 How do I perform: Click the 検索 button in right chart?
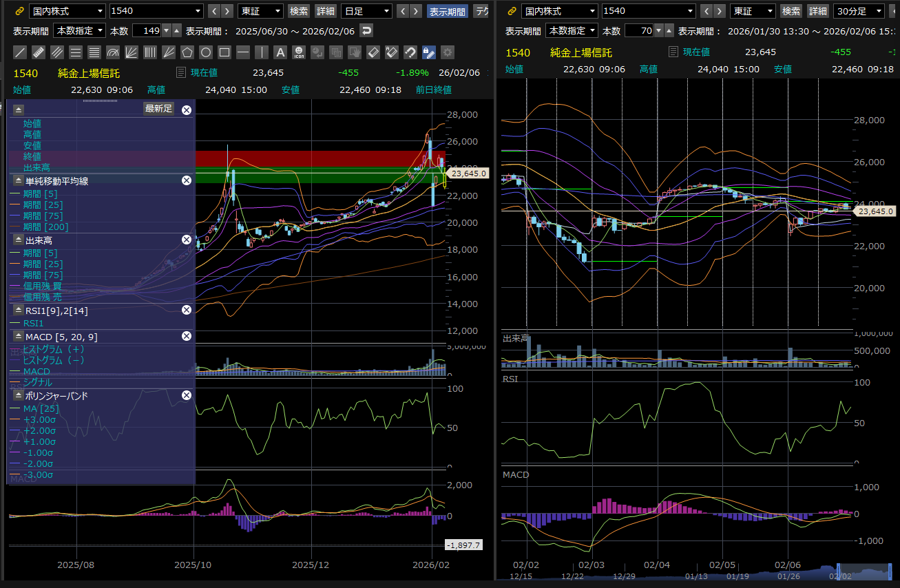pyautogui.click(x=791, y=11)
